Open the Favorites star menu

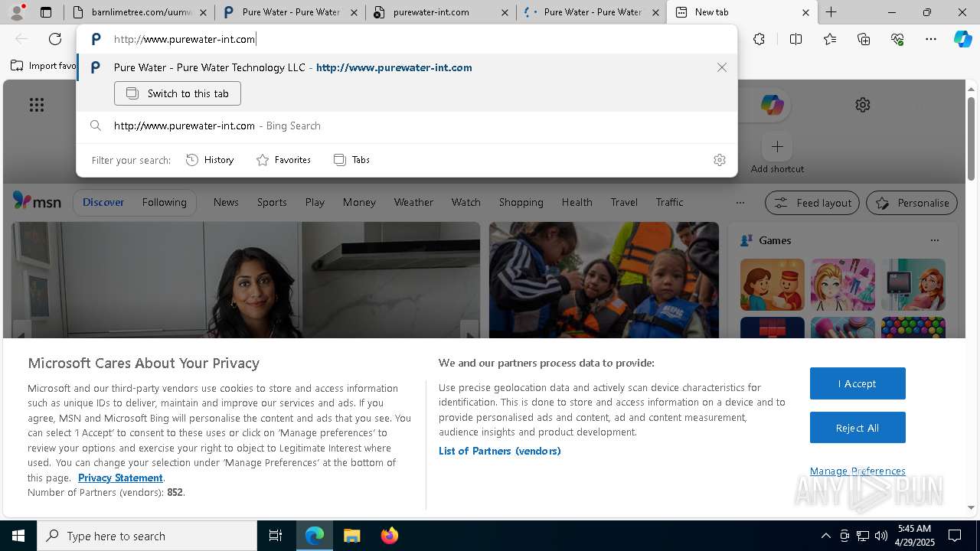(x=830, y=39)
